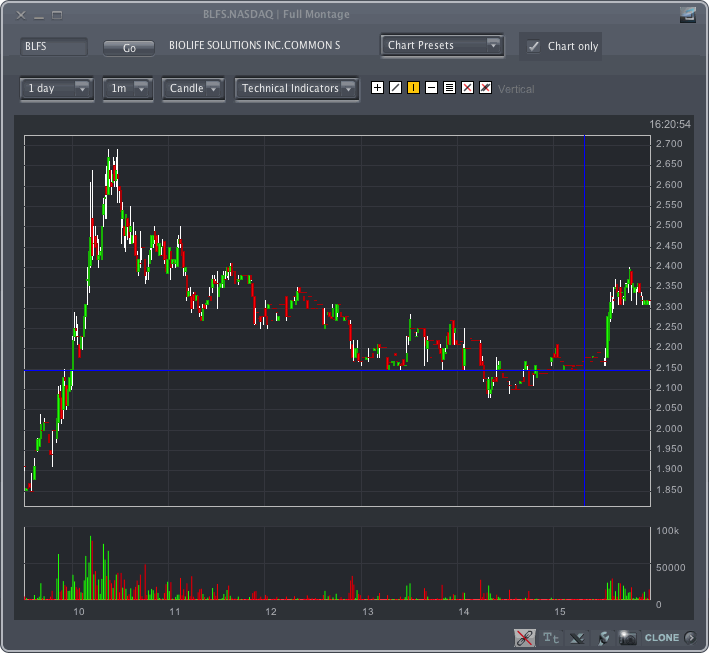Open the Technical Indicators menu
Screen dimensions: 709x653
click(297, 88)
